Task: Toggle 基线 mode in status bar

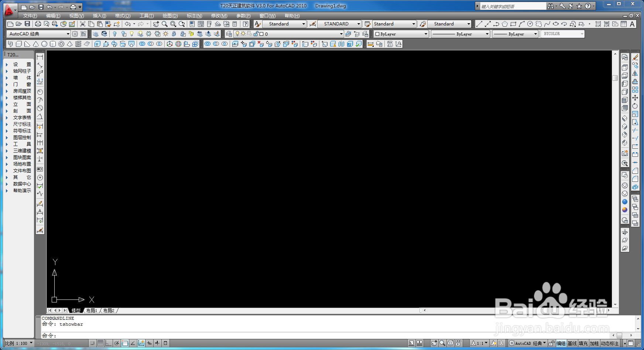Action: click(572, 343)
